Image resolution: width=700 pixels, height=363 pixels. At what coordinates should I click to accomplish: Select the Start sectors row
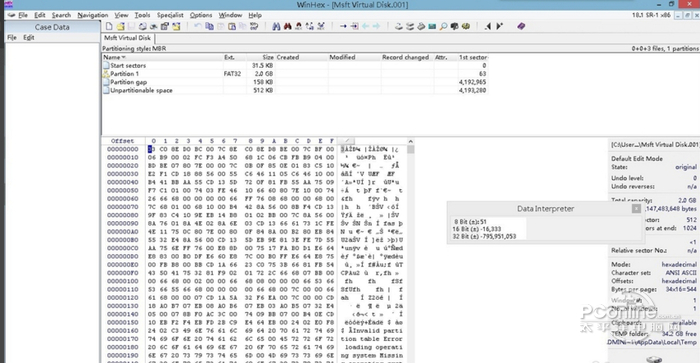[x=295, y=65]
